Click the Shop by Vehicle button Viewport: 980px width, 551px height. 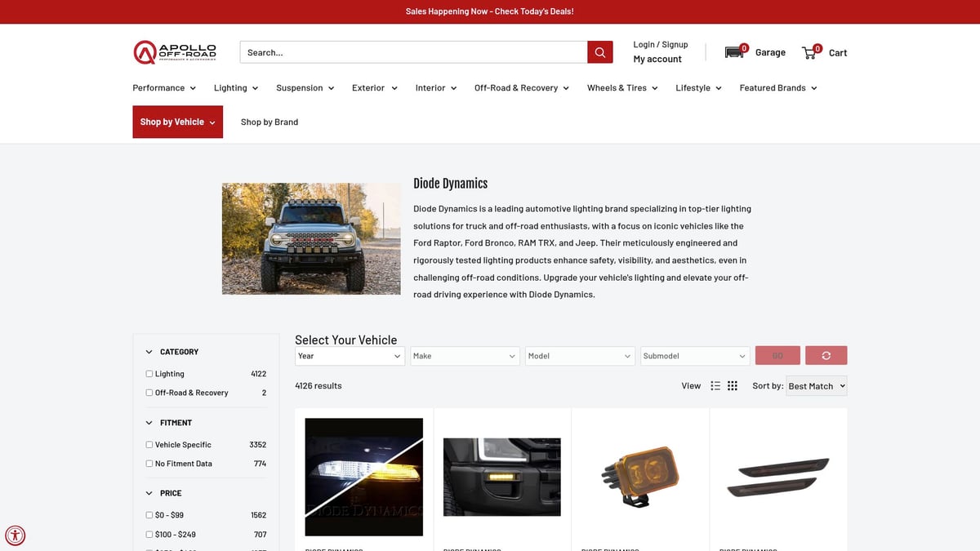click(177, 122)
